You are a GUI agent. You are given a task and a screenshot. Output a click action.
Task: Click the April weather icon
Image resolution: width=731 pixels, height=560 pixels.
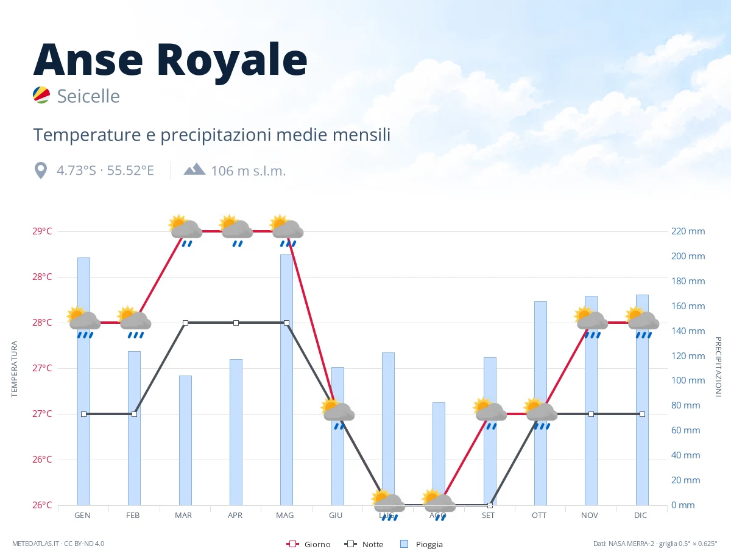coord(236,231)
